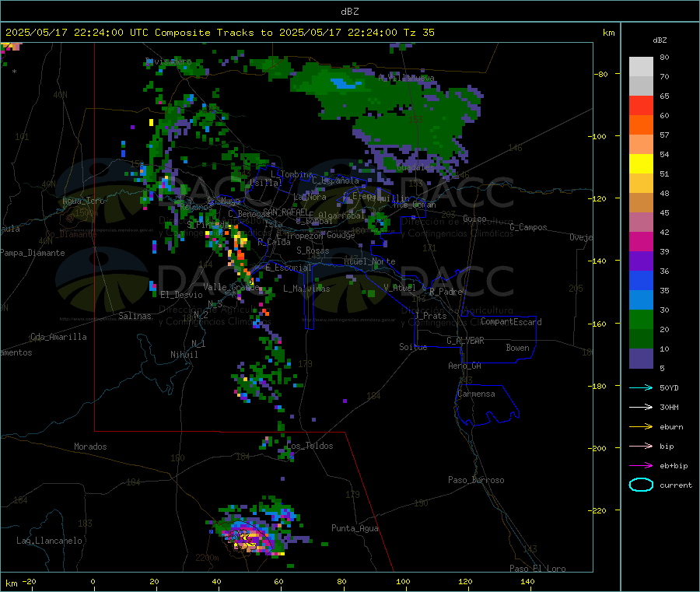The width and height of the screenshot is (700, 592).
Task: Select the blue 35-36 dBZ color band
Action: pyautogui.click(x=641, y=280)
